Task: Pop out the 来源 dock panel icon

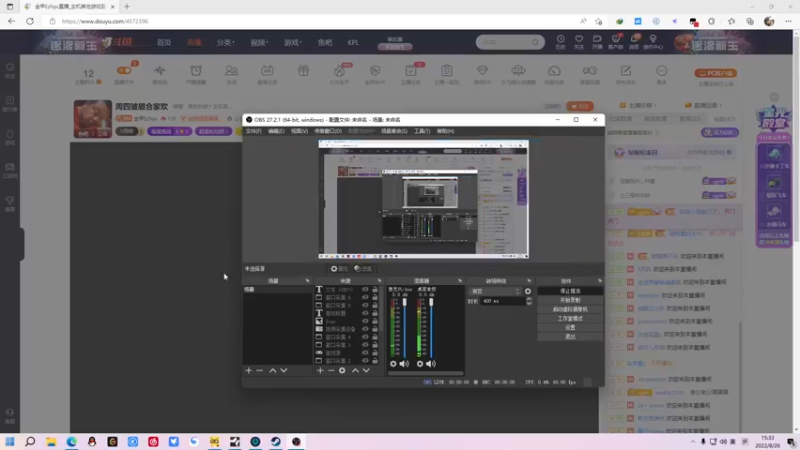Action: 379,281
